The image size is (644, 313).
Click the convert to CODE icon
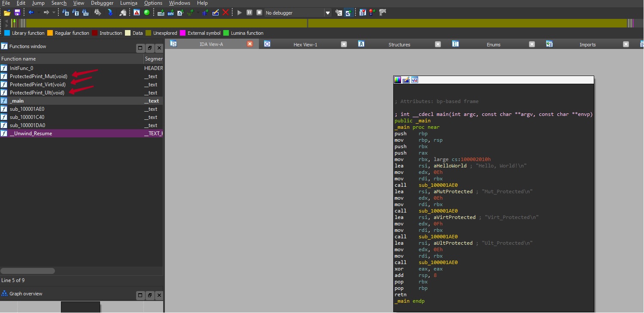[161, 12]
